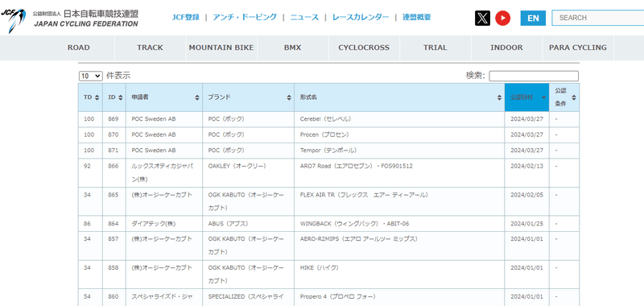Click the TD value 92 cell

[x=90, y=173]
